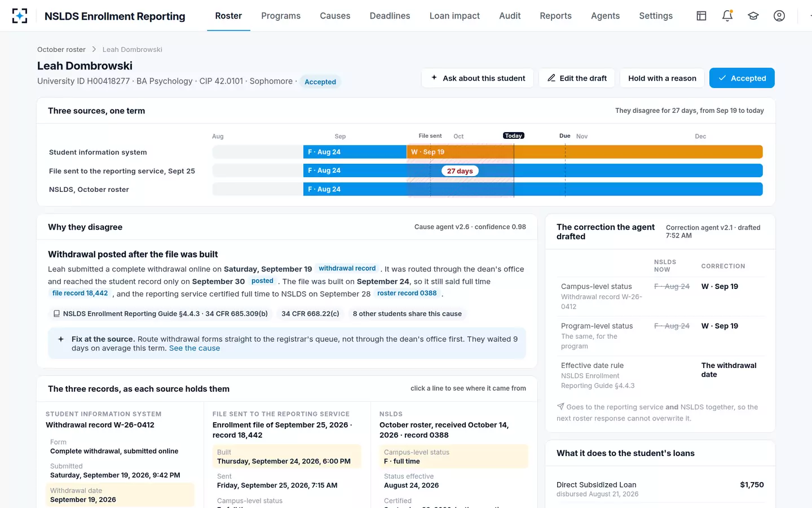812x508 pixels.
Task: Open the Loan impact tab
Action: tap(454, 16)
